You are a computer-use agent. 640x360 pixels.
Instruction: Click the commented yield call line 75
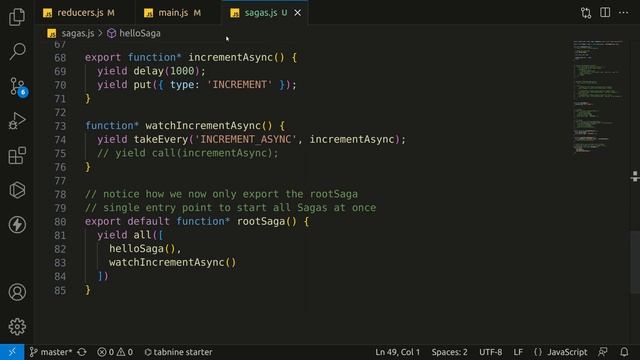[188, 153]
